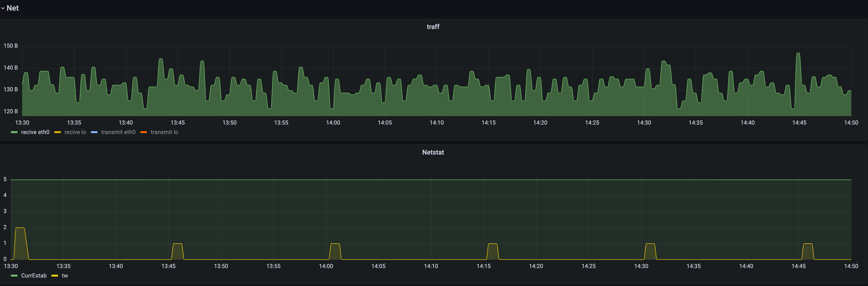Click the 150 B axis label in traff

click(x=10, y=46)
